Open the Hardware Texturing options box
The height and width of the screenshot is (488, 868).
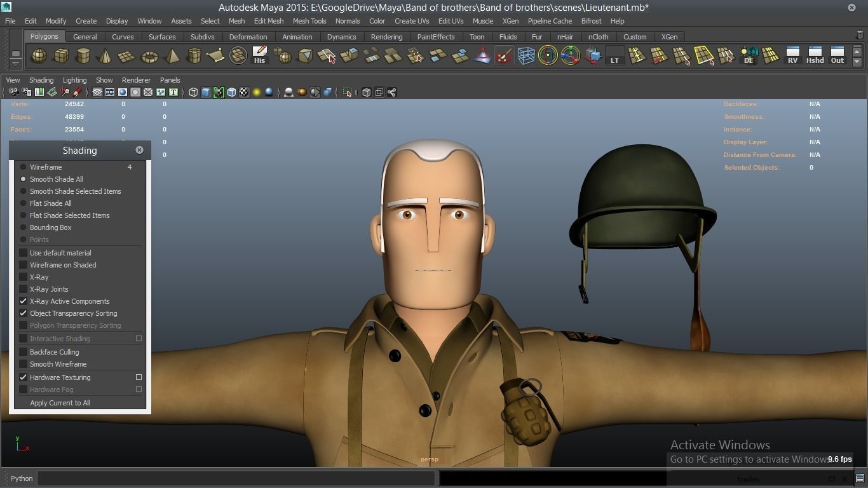[x=139, y=377]
